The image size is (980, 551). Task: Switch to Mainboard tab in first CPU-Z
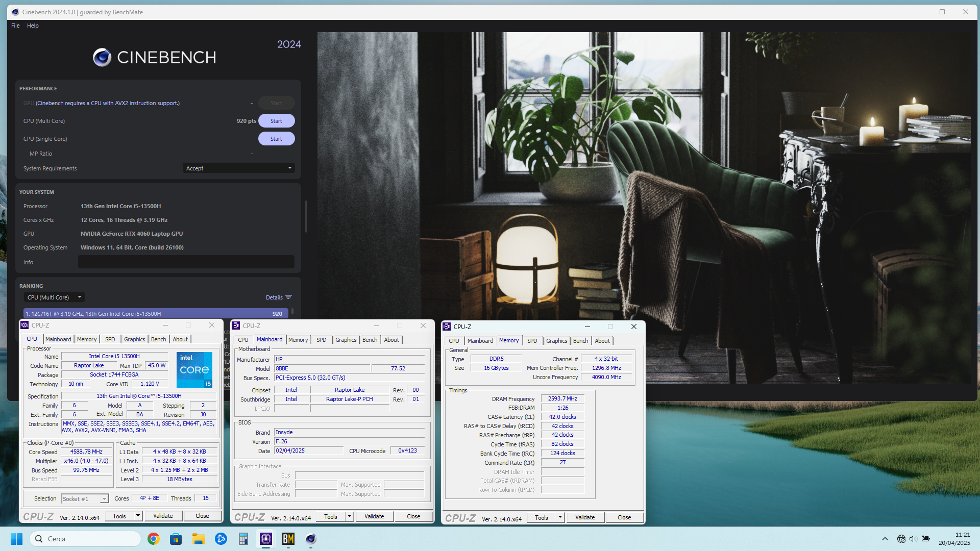point(58,339)
